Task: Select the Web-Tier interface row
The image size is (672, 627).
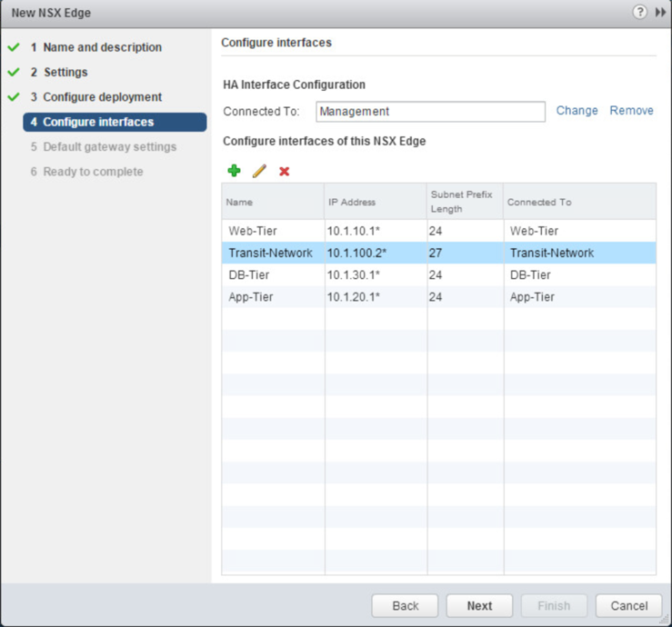Action: (x=438, y=231)
